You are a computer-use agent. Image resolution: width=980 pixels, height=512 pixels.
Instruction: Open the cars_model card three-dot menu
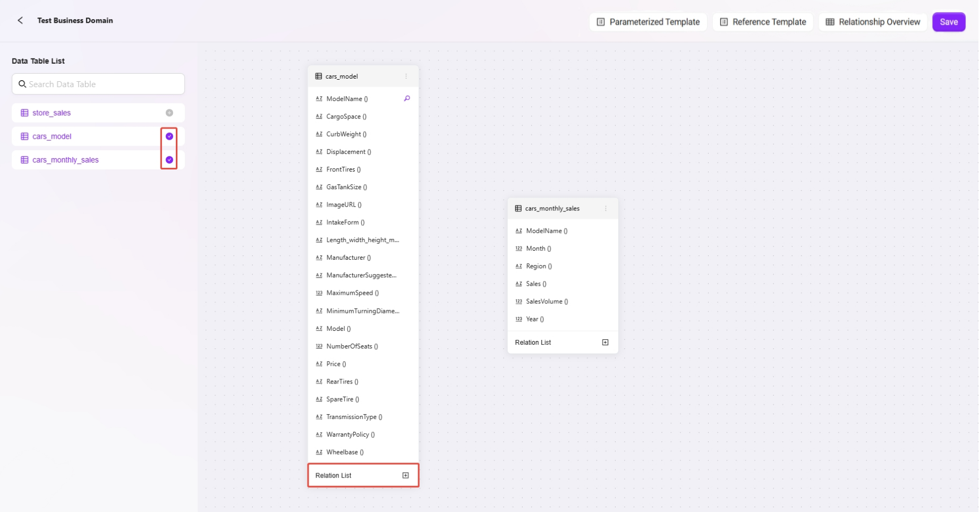pos(406,76)
